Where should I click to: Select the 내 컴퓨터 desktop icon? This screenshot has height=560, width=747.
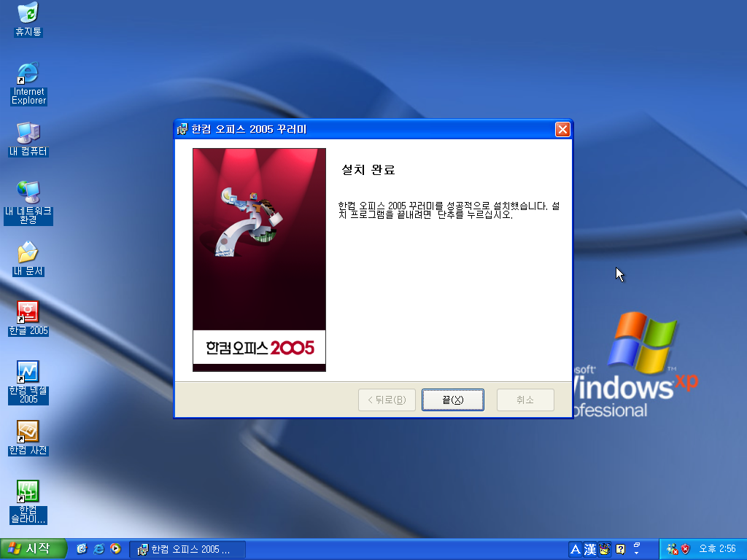pos(28,139)
